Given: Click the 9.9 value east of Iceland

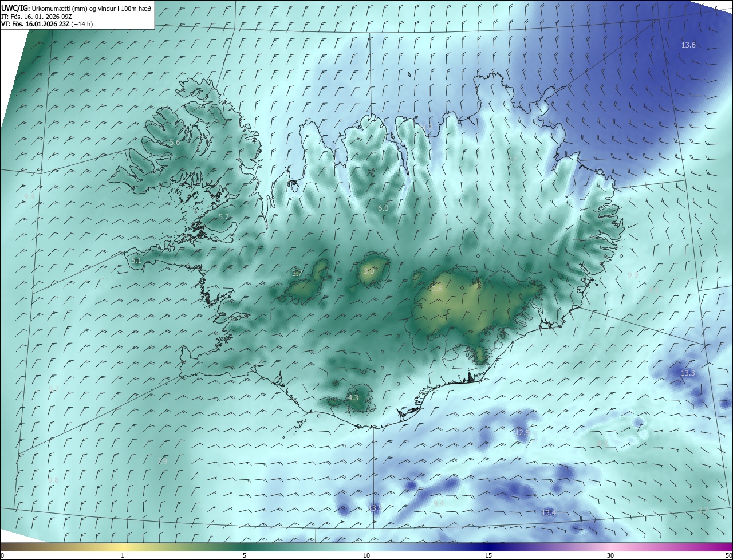Looking at the screenshot, I should click(x=633, y=275).
